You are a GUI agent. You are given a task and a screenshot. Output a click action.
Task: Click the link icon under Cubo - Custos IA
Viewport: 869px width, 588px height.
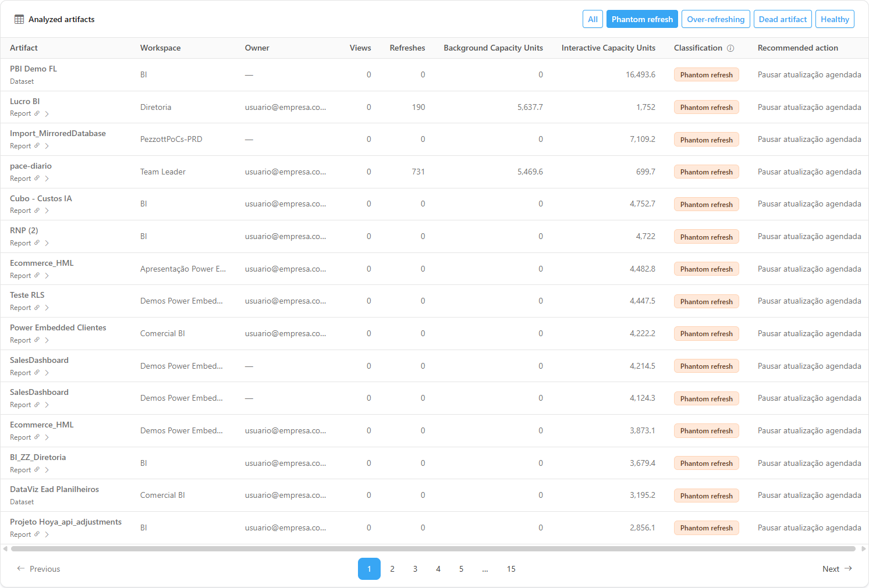(37, 211)
